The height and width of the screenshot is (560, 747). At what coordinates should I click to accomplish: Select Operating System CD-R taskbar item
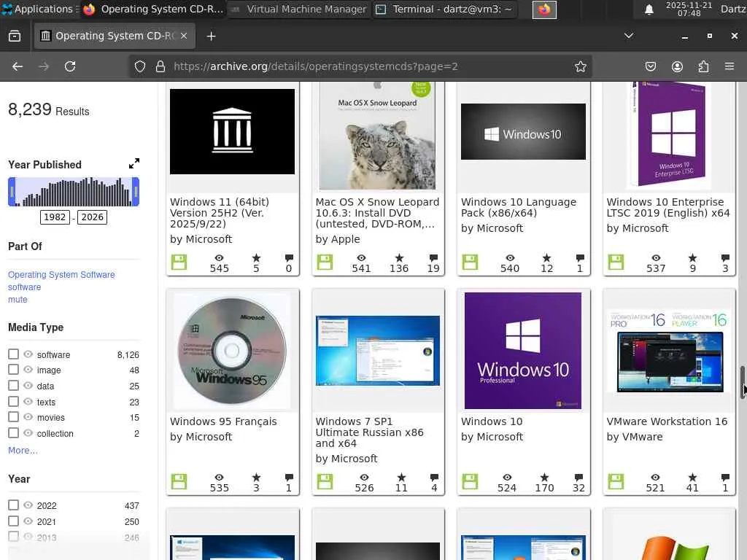click(153, 9)
